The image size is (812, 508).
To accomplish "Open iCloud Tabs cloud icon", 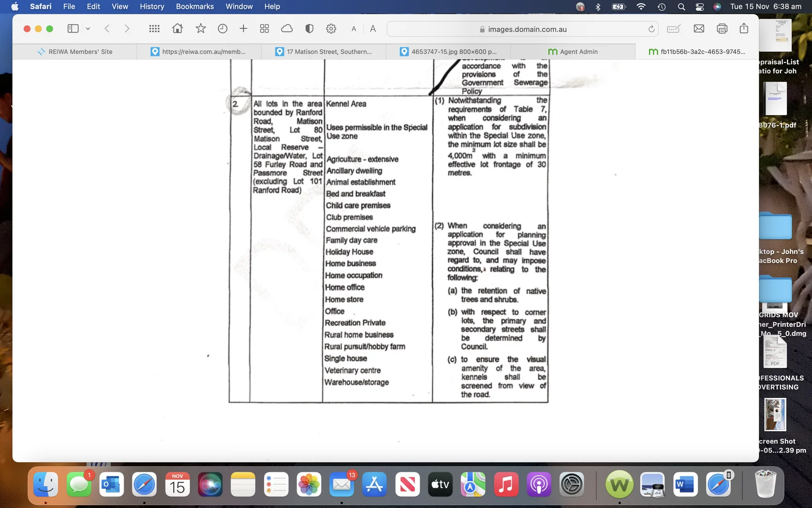I will pyautogui.click(x=287, y=29).
